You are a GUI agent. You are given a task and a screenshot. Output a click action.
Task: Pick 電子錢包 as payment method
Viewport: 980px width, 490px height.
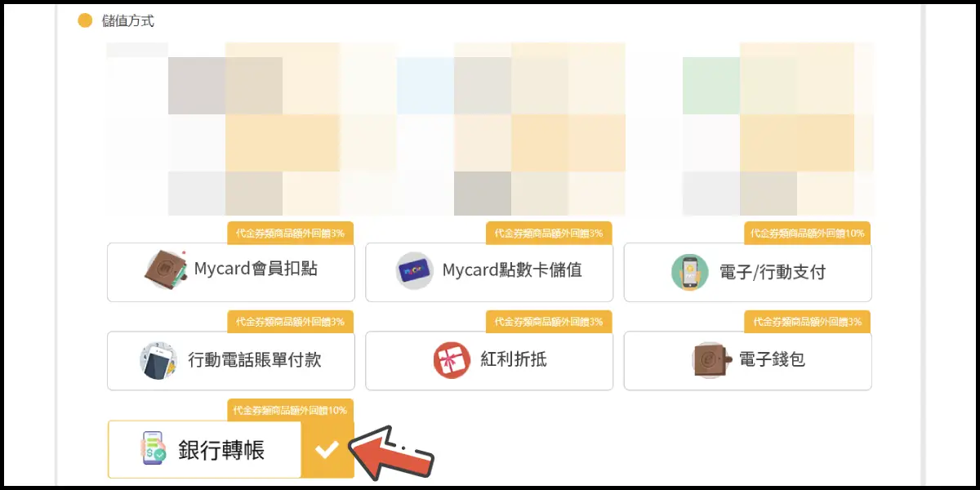pyautogui.click(x=748, y=360)
